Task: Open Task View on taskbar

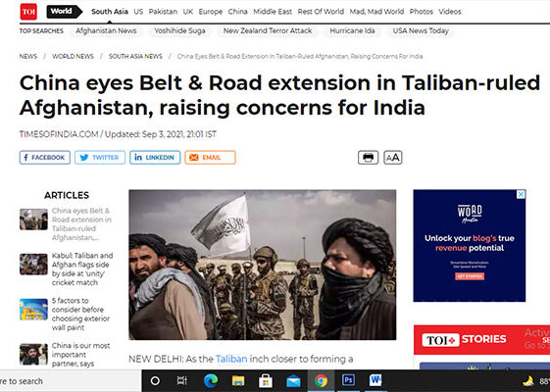Action: (182, 381)
